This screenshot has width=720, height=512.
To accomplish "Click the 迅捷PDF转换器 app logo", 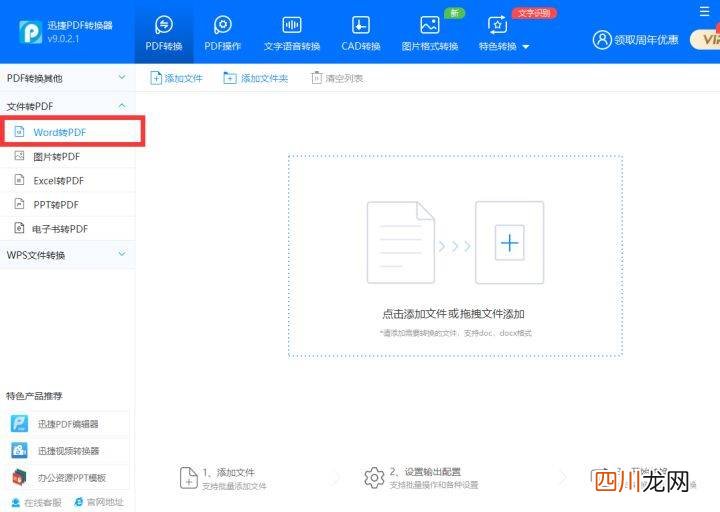I will 30,32.
